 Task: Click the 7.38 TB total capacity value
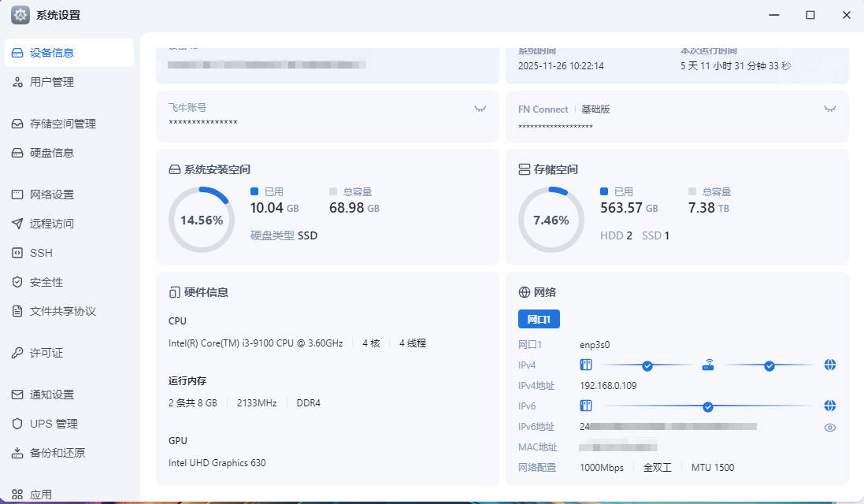click(709, 208)
